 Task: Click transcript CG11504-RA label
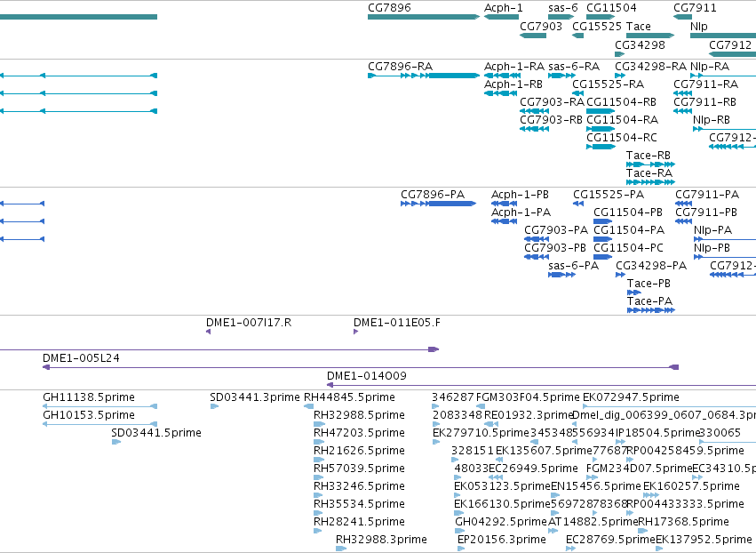(x=623, y=120)
